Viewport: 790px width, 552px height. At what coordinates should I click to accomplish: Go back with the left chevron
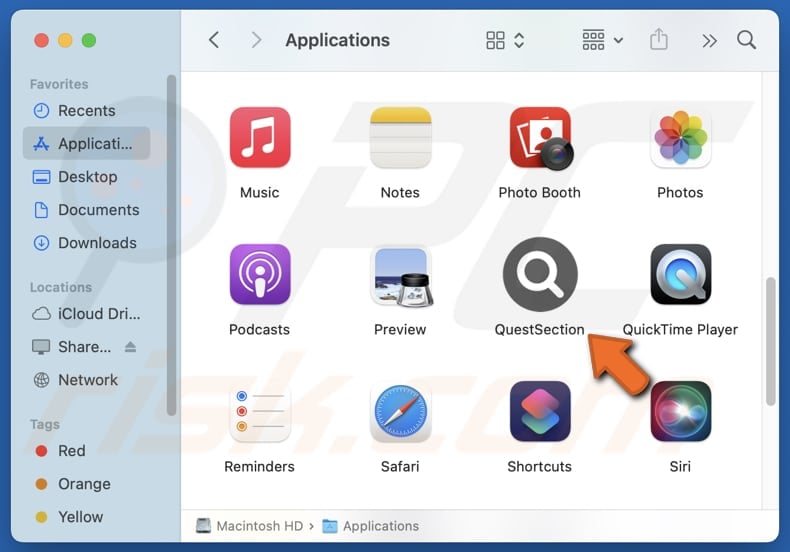pyautogui.click(x=214, y=40)
